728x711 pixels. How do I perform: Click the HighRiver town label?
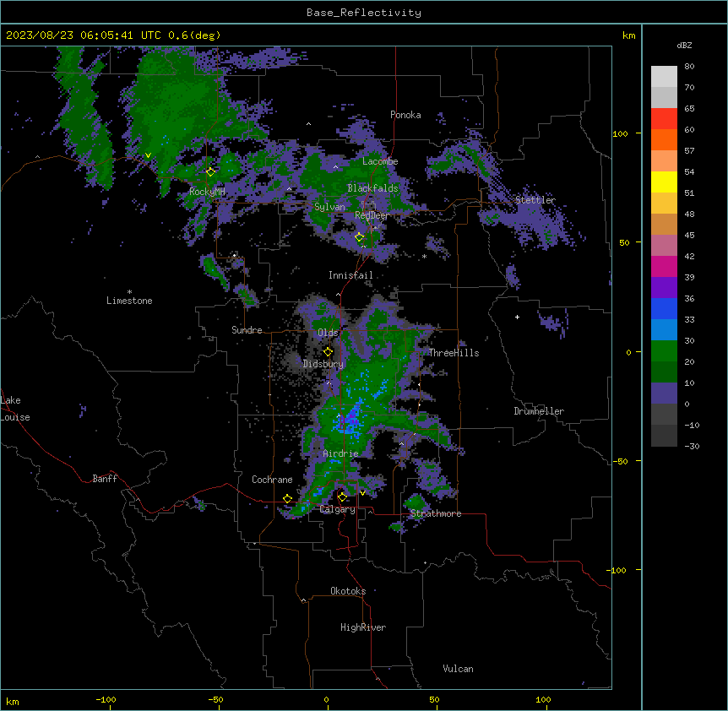tap(363, 627)
